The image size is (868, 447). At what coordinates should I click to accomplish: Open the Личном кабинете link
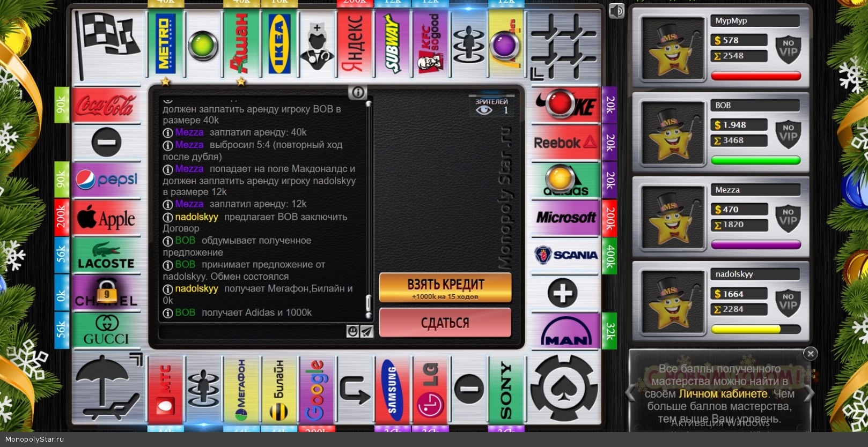pos(723,394)
